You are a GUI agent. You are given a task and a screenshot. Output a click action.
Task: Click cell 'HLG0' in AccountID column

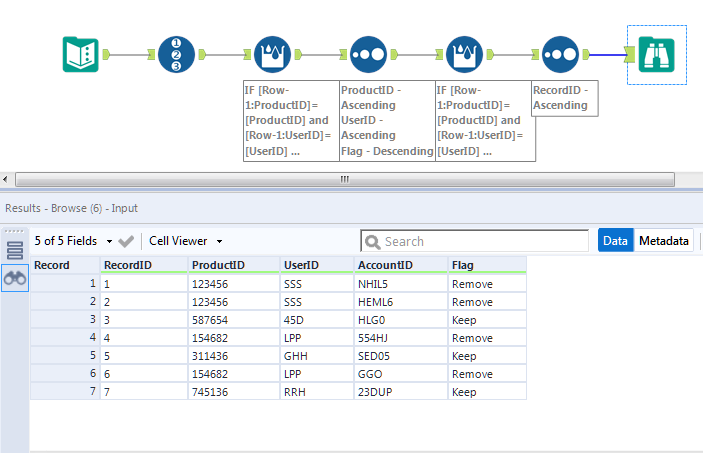tap(401, 320)
